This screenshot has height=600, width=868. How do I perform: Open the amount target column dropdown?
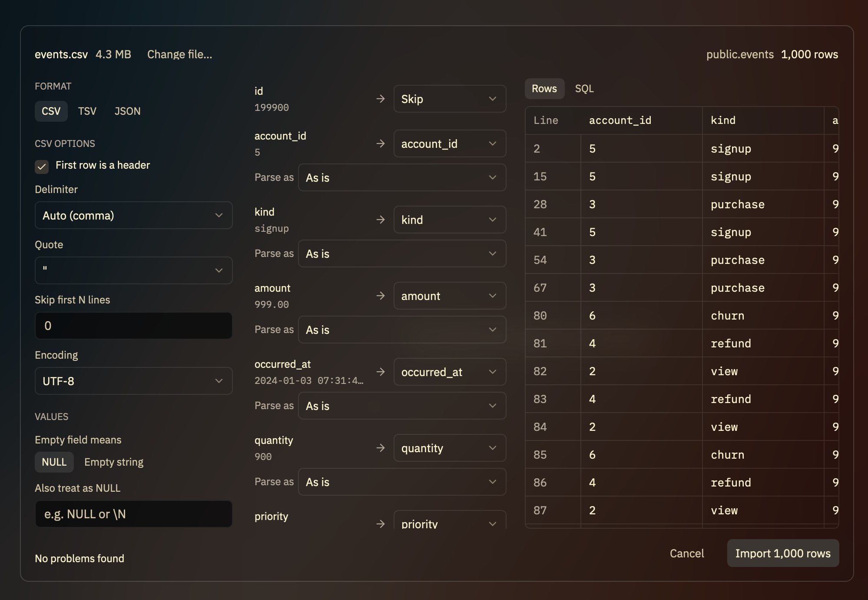point(450,296)
